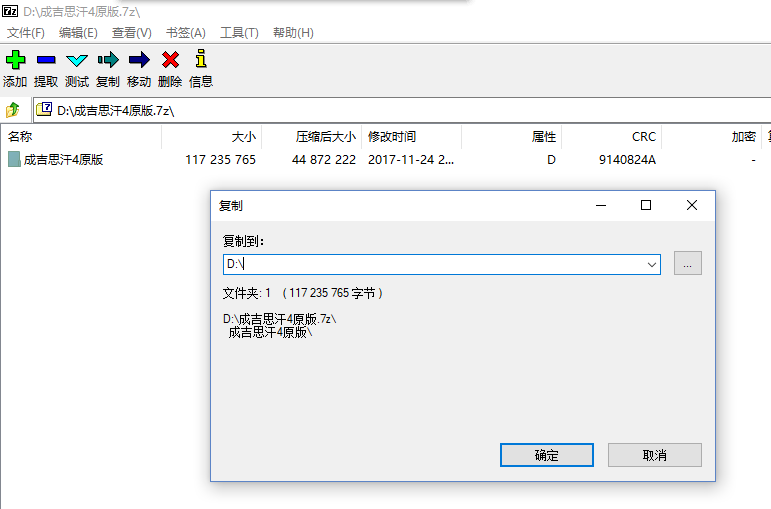Select the 成吉思汗4原版 folder row

click(64, 159)
